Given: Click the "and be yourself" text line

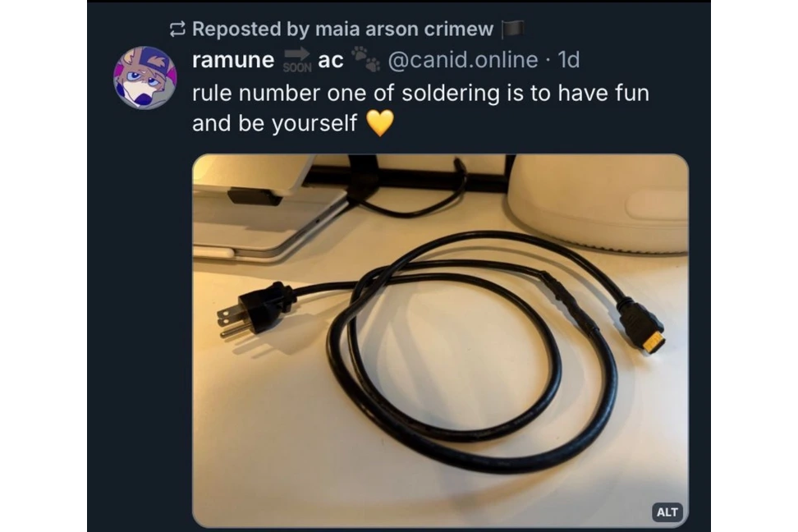Looking at the screenshot, I should [x=274, y=124].
